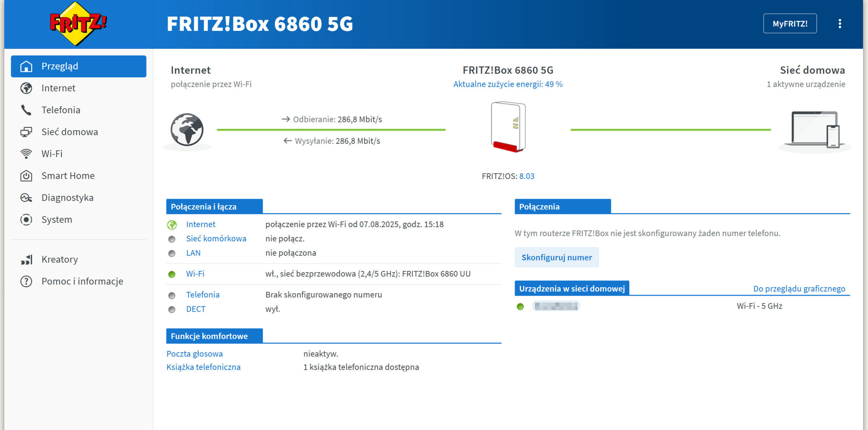Click the Wi-Fi waves sidebar icon
Screen dimensions: 868x430
26,154
